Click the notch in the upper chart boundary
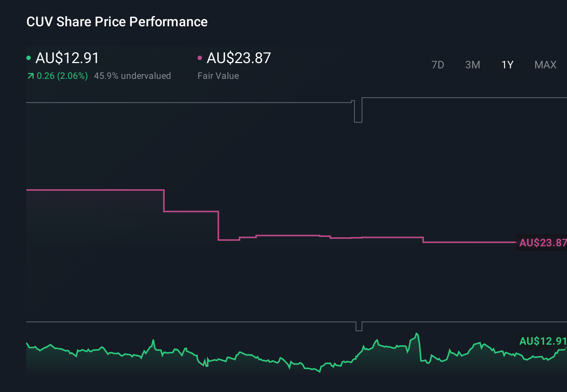The image size is (567, 392). point(357,112)
